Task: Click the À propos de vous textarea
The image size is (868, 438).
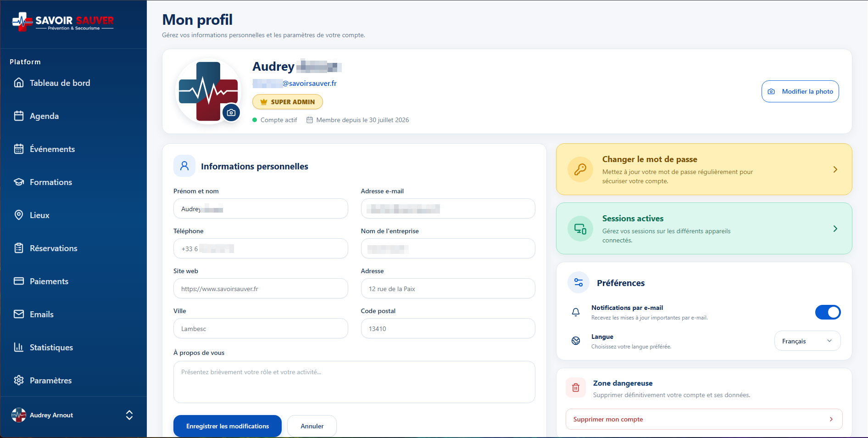Action: pyautogui.click(x=354, y=382)
